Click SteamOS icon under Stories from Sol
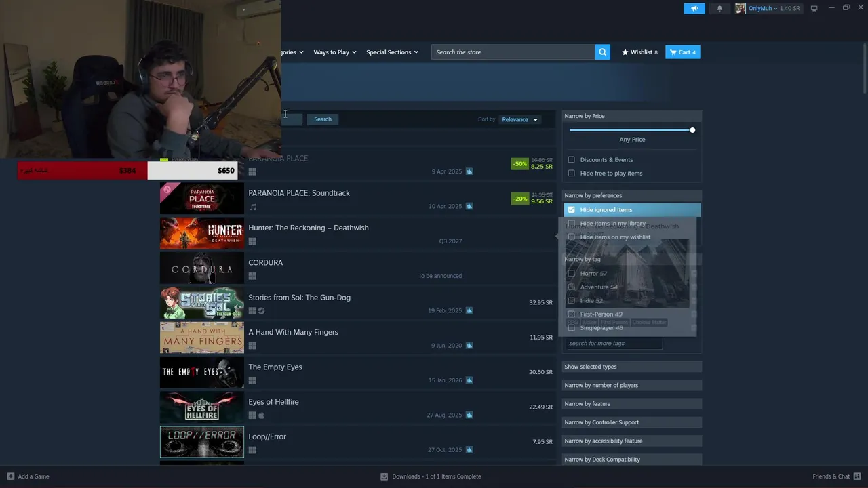The height and width of the screenshot is (488, 868). [261, 311]
